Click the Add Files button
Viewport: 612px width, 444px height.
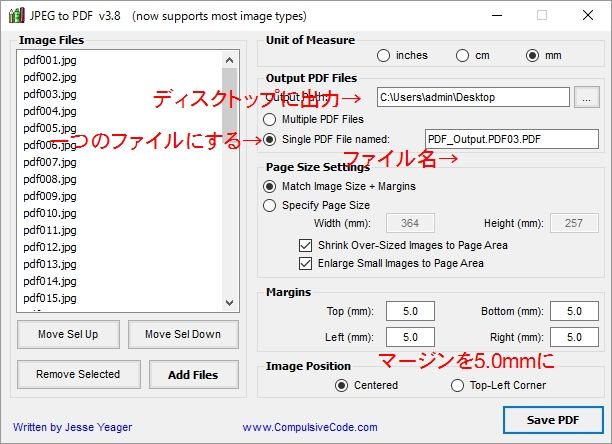coord(192,375)
